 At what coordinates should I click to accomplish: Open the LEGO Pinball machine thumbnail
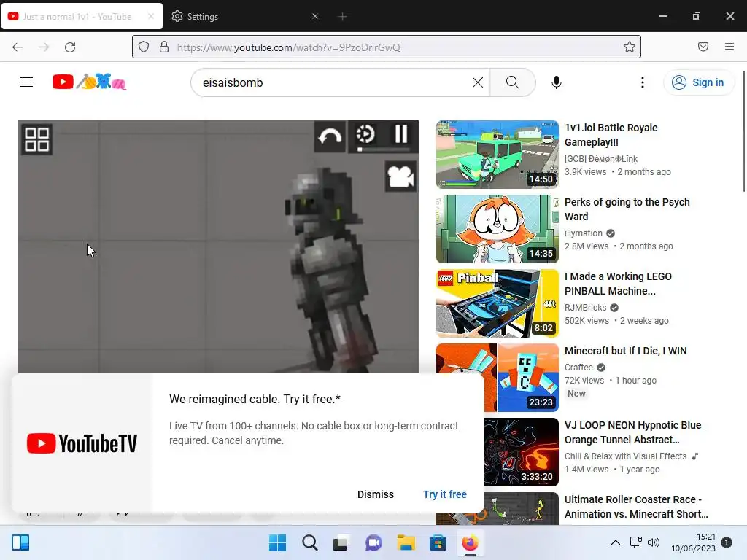497,303
